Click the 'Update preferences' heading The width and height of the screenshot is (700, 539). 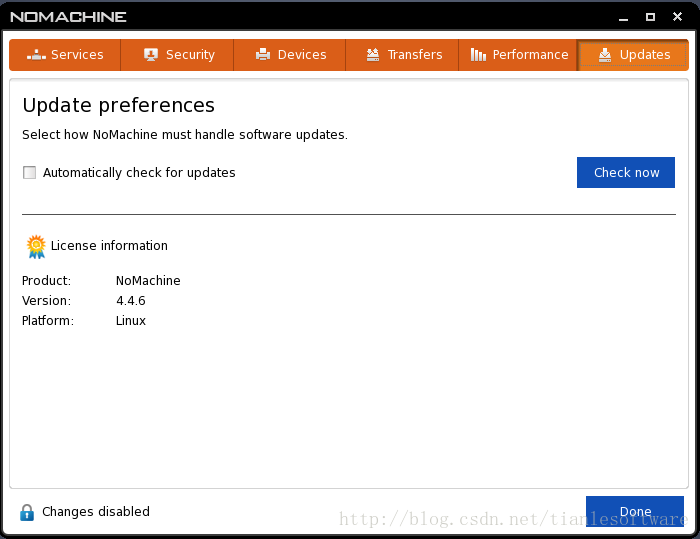click(119, 105)
